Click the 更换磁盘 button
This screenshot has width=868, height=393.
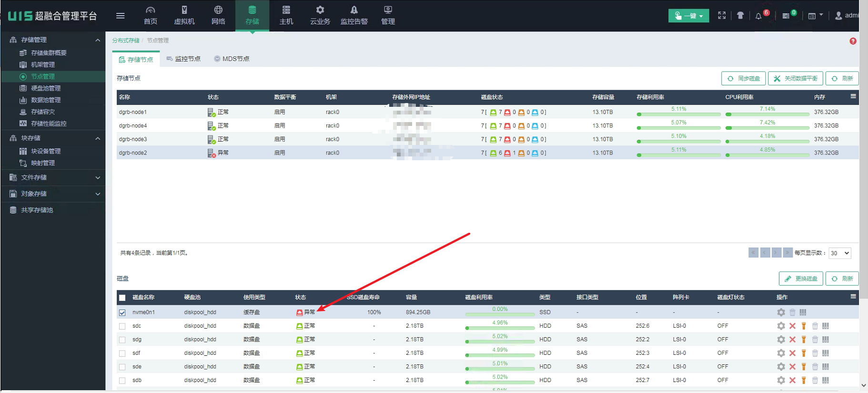(801, 279)
